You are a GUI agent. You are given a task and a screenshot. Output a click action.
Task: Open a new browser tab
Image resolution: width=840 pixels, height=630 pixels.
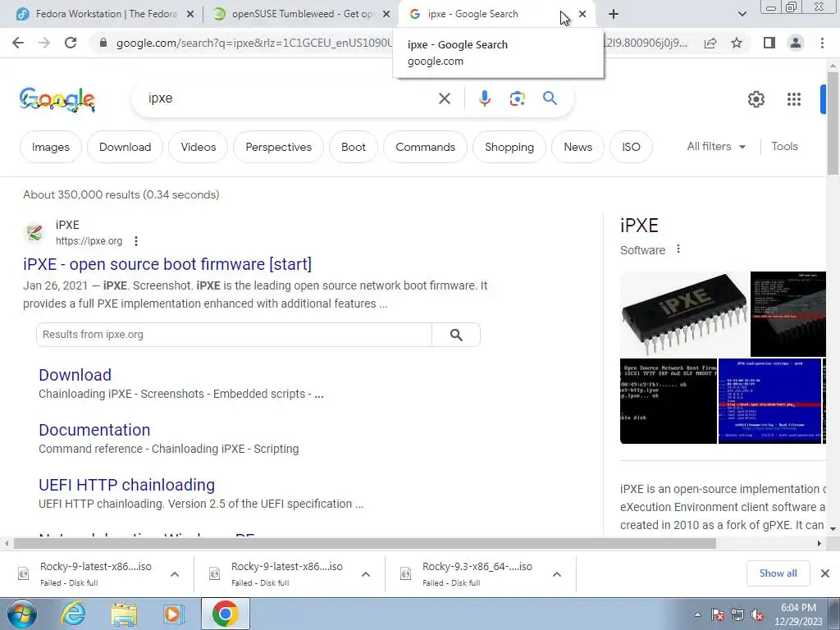point(614,14)
